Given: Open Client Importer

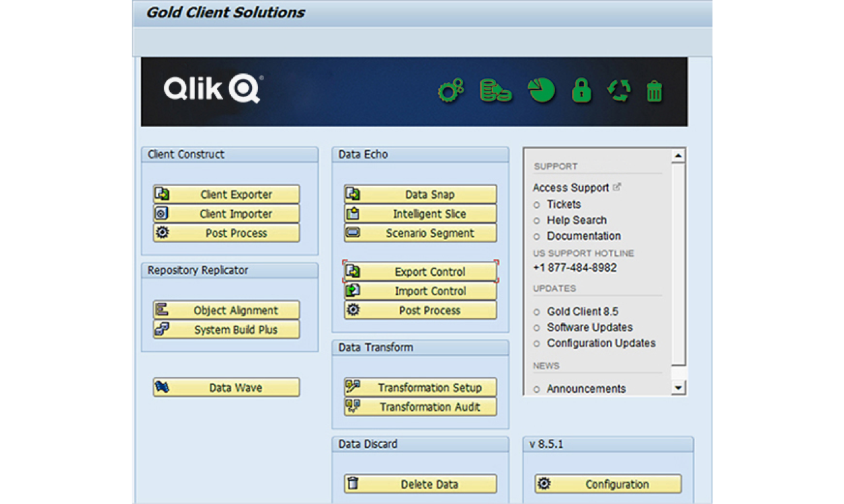Looking at the screenshot, I should [x=226, y=214].
